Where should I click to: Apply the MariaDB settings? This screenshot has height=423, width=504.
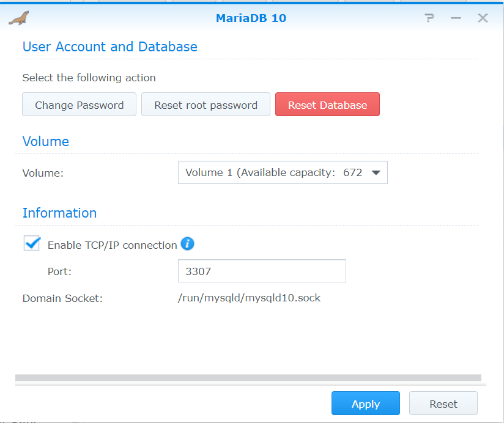coord(365,404)
